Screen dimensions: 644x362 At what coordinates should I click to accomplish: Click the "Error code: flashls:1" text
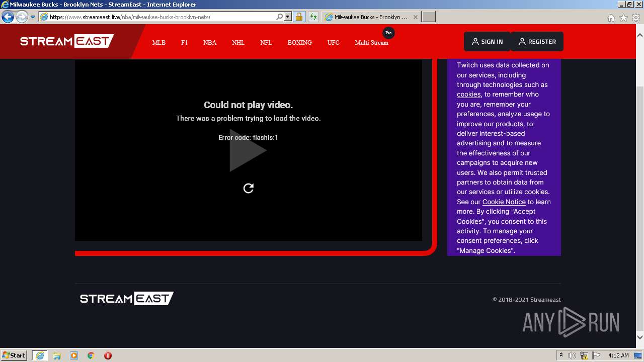(248, 137)
